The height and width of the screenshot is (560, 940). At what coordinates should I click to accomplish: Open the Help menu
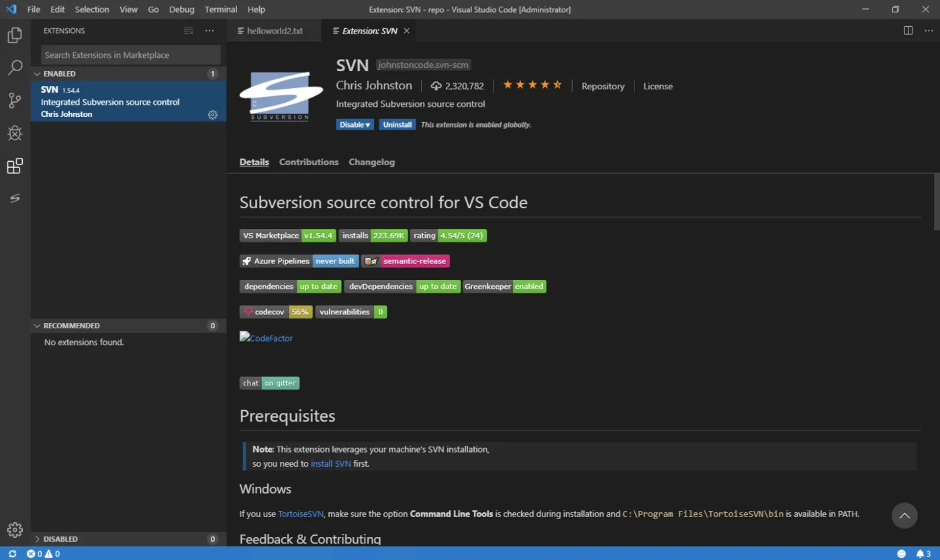tap(256, 9)
